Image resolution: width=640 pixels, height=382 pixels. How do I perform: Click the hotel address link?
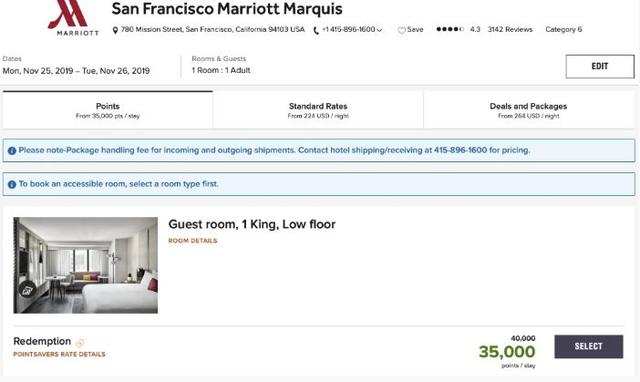coord(213,29)
